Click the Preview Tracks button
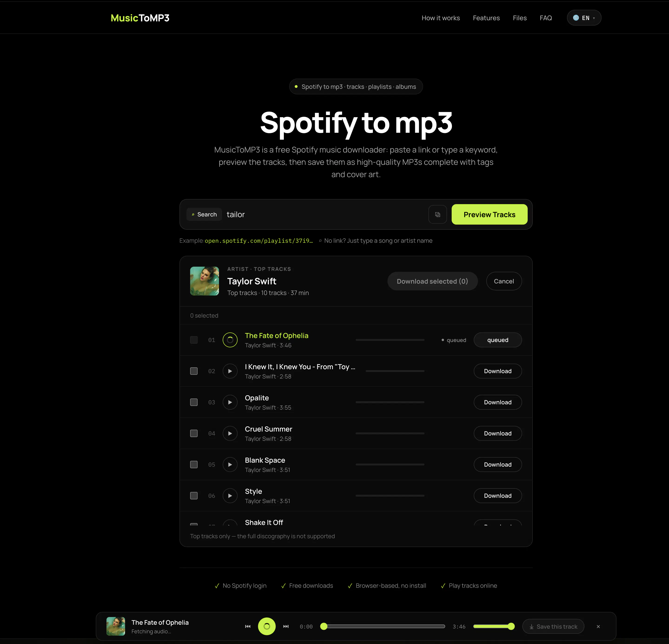 [x=490, y=214]
